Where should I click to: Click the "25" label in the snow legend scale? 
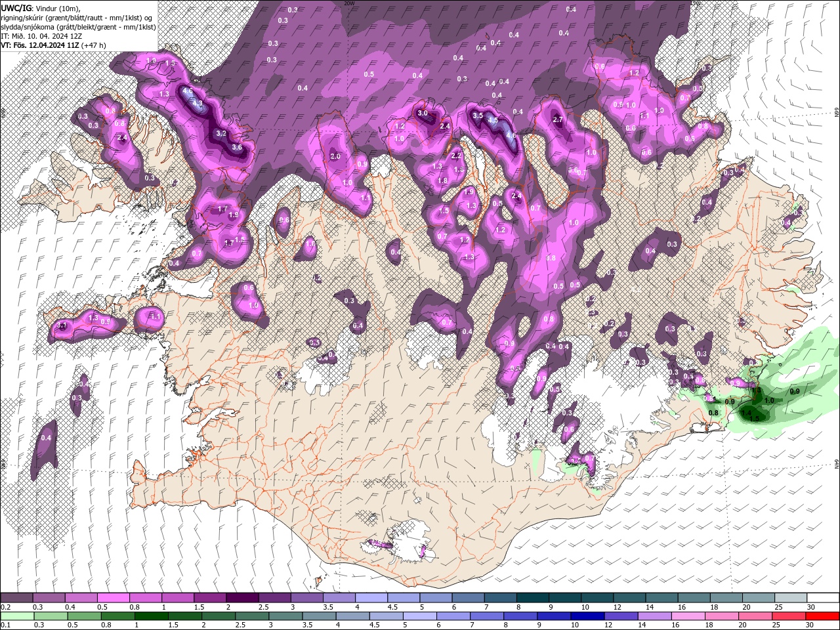click(x=779, y=607)
